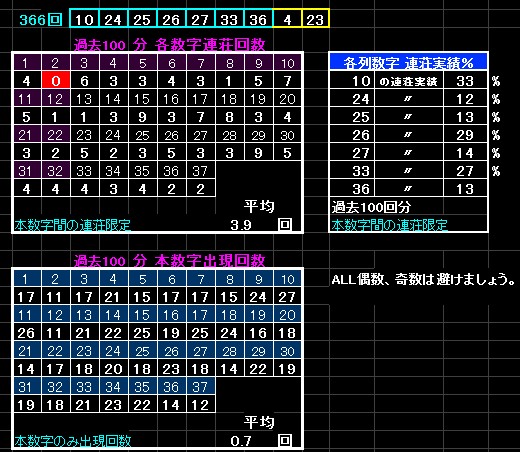Click the 本数字のみ出現回数 label
The height and width of the screenshot is (452, 520).
73,441
